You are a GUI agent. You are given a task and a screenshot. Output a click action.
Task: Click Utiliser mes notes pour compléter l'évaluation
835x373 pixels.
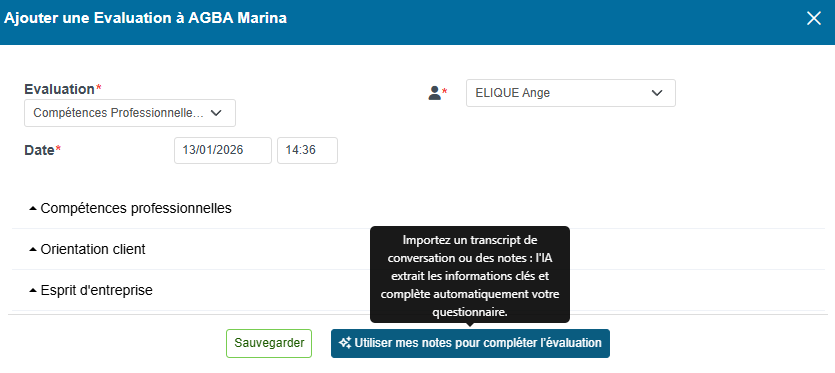point(470,343)
